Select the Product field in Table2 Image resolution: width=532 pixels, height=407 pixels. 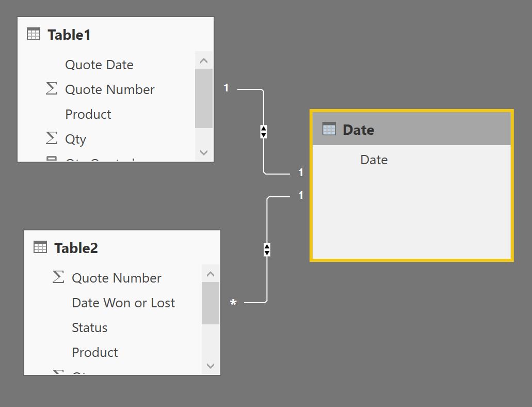[95, 352]
